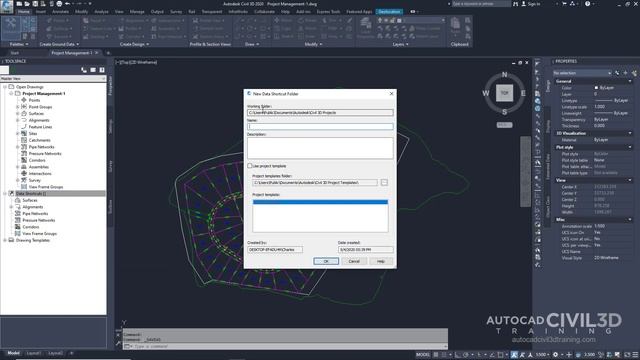Click Quick Select icon in Properties palette

pyautogui.click(x=634, y=73)
